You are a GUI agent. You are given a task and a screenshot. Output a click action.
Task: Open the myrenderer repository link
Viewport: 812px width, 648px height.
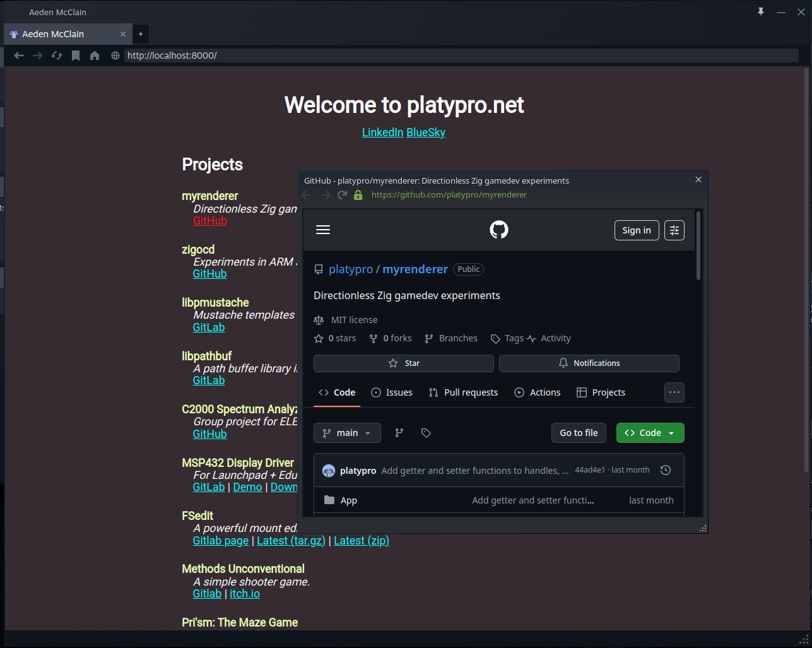(415, 269)
